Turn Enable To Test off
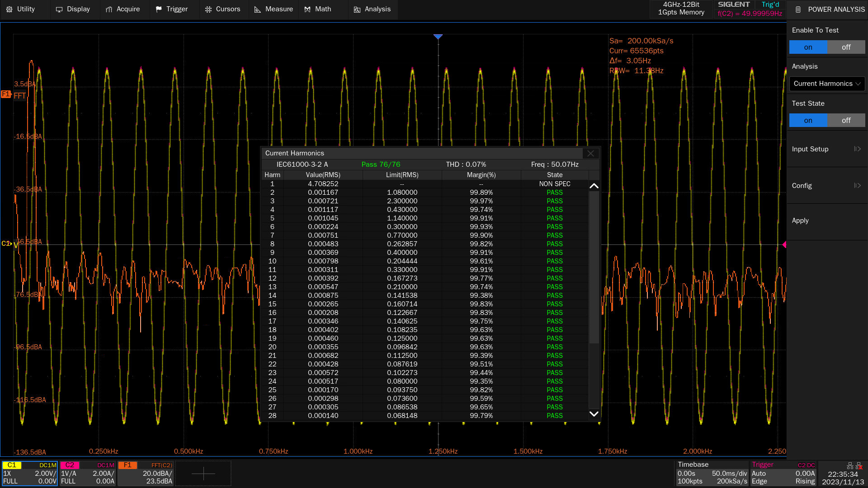The height and width of the screenshot is (488, 868). [846, 47]
